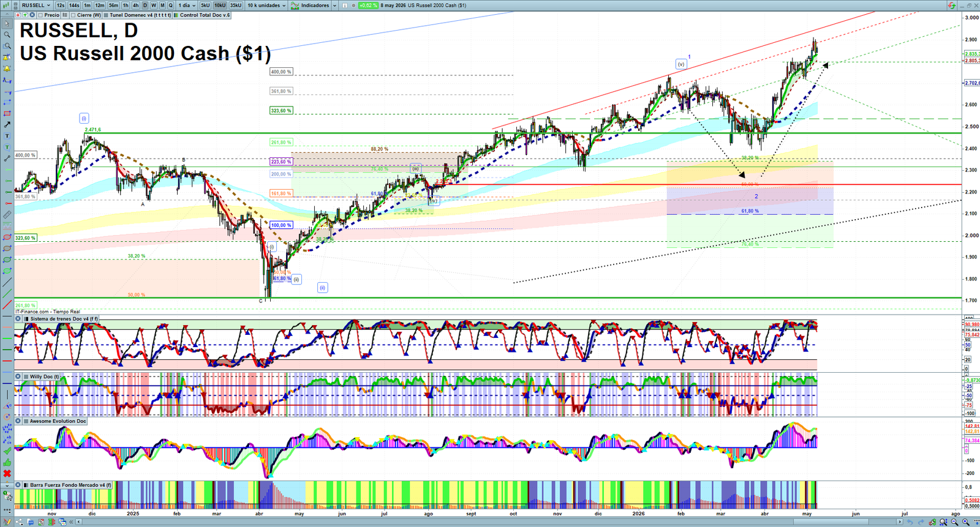980x527 pixels.
Task: Select the red ellipse drawing tool
Action: 7,237
